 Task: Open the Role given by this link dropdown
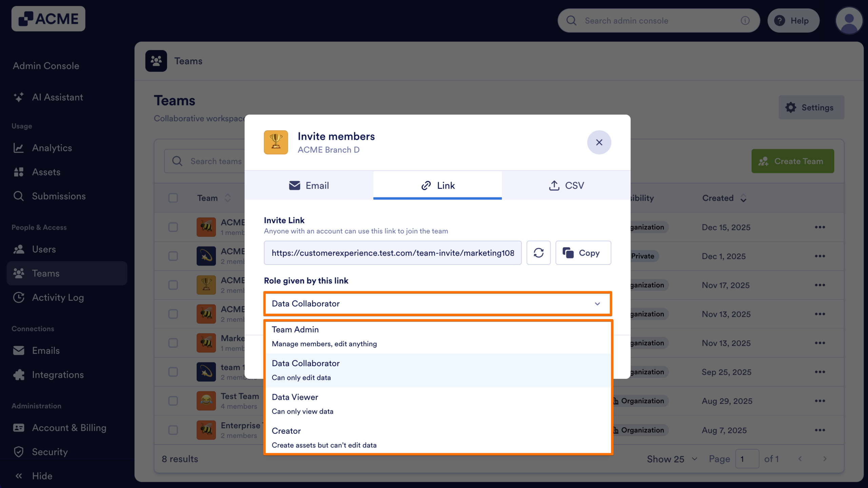437,304
